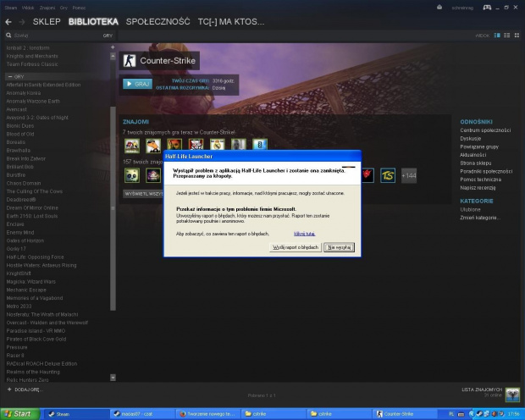Click the Steam taskbar button
The height and width of the screenshot is (420, 525).
click(76, 414)
